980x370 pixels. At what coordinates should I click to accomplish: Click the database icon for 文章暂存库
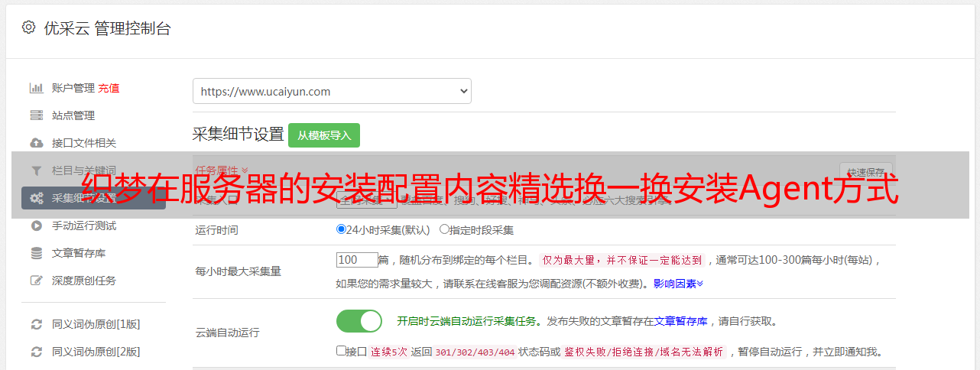pos(36,253)
